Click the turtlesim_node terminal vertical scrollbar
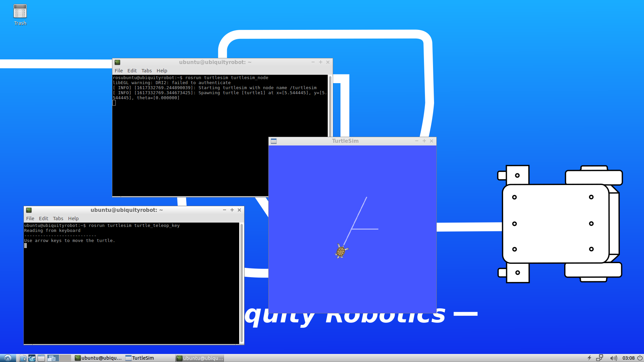This screenshot has width=644, height=362. click(x=330, y=106)
